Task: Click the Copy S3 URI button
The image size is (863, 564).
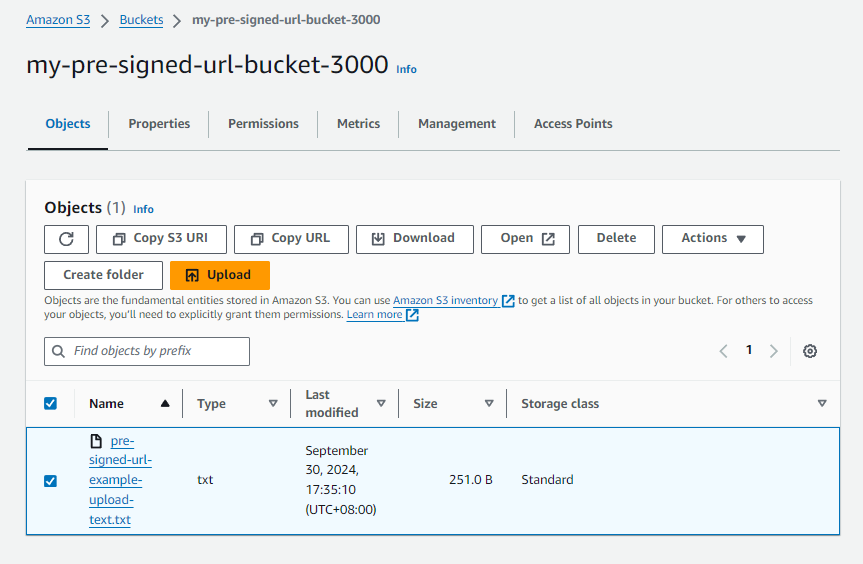Action: point(161,239)
